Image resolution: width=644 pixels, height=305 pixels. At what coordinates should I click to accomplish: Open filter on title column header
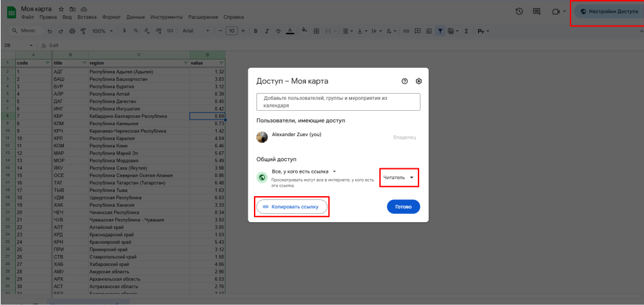pos(84,63)
